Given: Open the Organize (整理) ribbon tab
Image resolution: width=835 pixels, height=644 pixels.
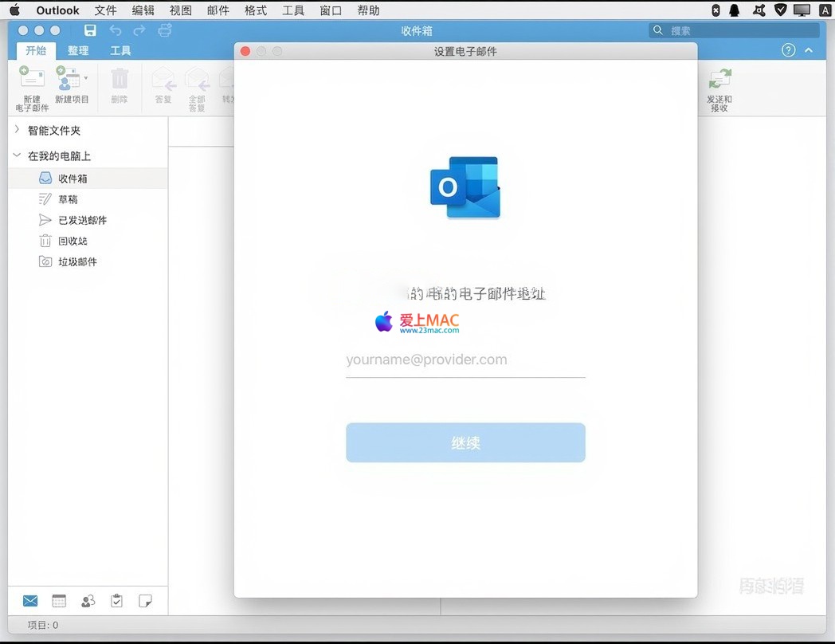Looking at the screenshot, I should pyautogui.click(x=78, y=50).
